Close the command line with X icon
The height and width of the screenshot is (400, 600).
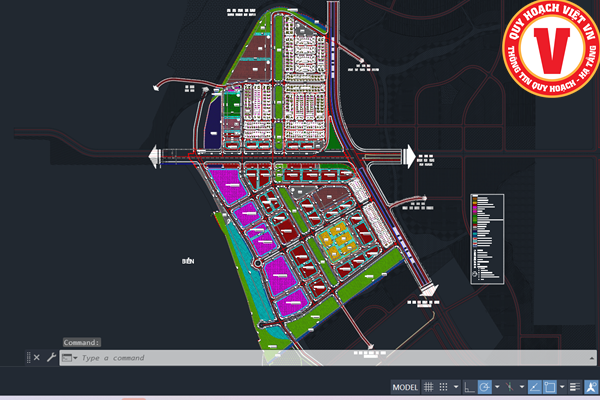coord(37,357)
